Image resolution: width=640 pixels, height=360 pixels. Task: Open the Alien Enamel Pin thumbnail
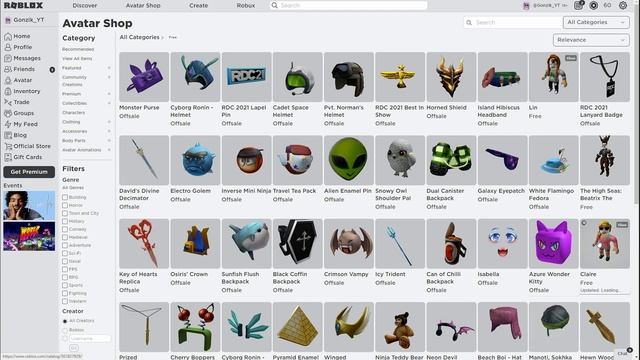[x=349, y=160]
